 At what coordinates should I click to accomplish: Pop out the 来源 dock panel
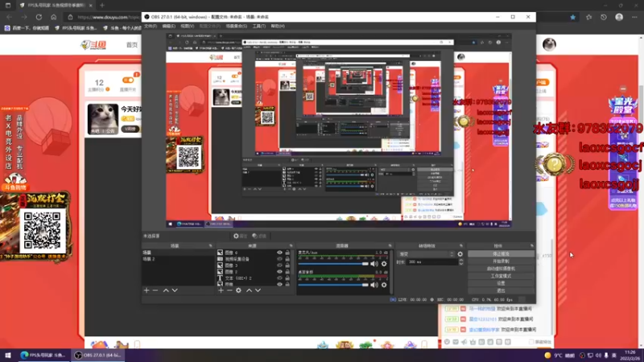pos(291,246)
